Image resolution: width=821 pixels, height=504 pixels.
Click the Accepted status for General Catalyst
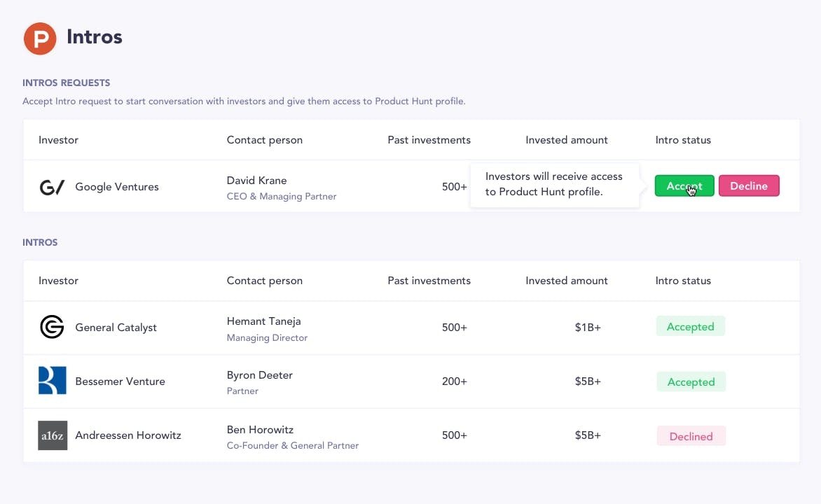690,326
